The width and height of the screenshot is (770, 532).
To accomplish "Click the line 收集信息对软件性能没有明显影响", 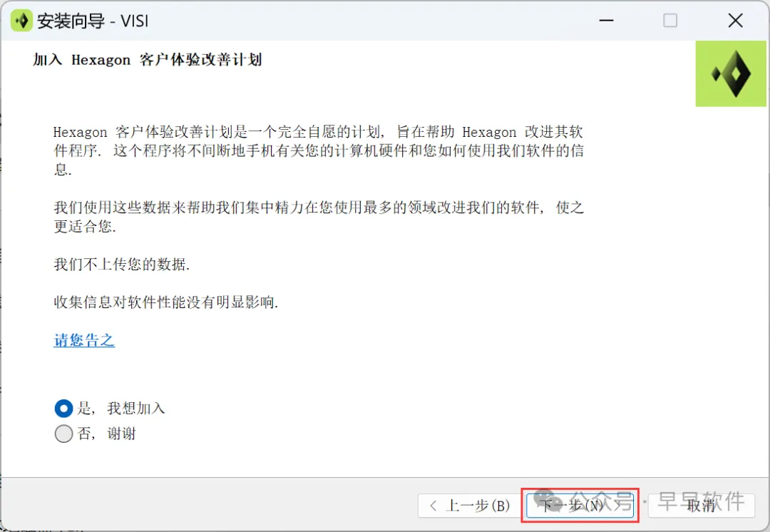I will 166,302.
